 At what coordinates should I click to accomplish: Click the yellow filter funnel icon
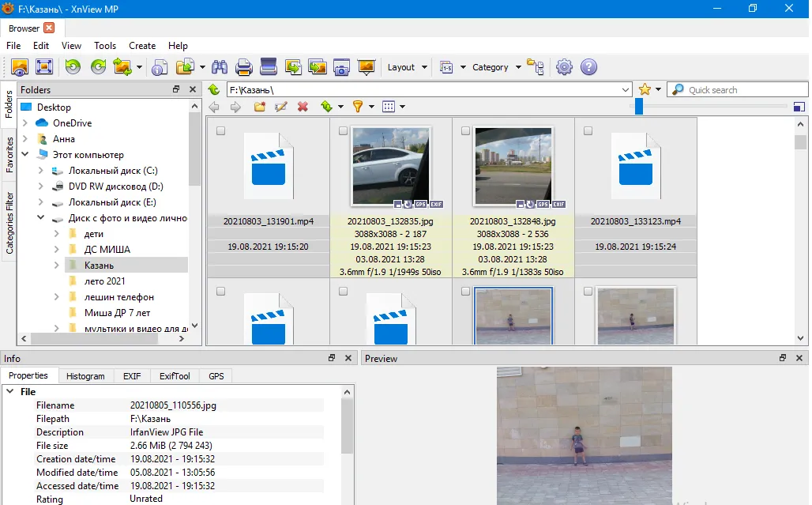pos(358,107)
